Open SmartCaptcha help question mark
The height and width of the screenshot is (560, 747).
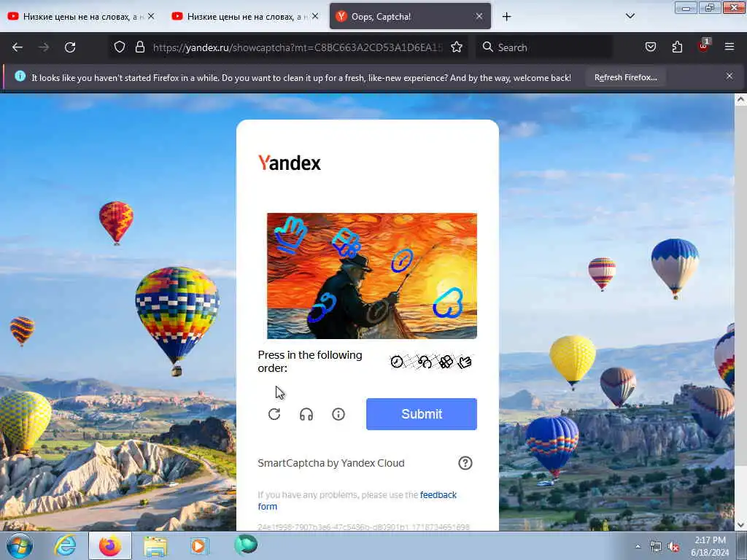click(x=465, y=463)
